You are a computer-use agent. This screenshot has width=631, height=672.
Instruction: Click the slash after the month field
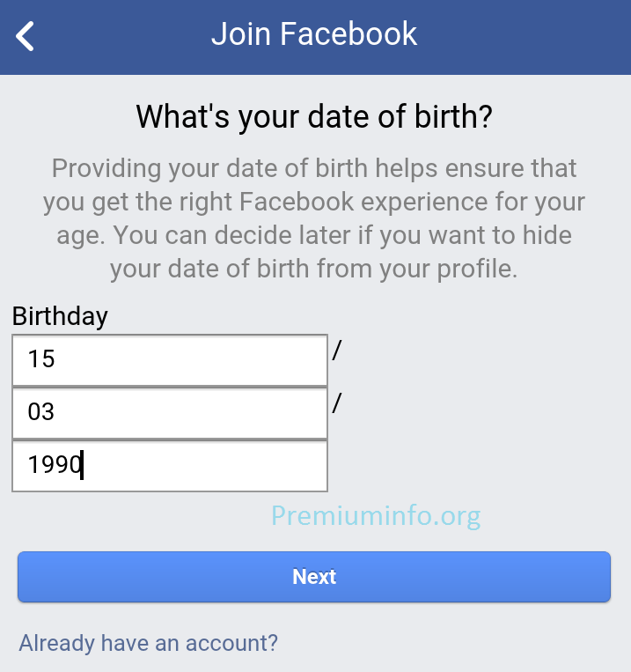[337, 403]
